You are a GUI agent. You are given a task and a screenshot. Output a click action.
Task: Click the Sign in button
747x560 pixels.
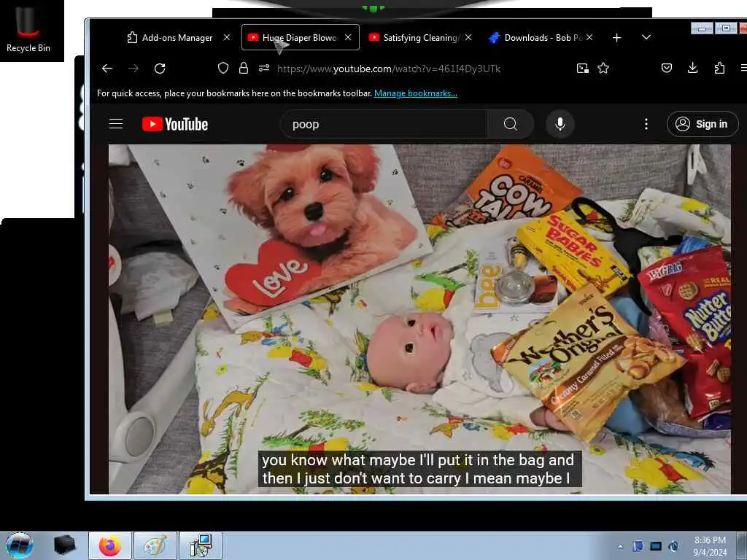coord(703,124)
